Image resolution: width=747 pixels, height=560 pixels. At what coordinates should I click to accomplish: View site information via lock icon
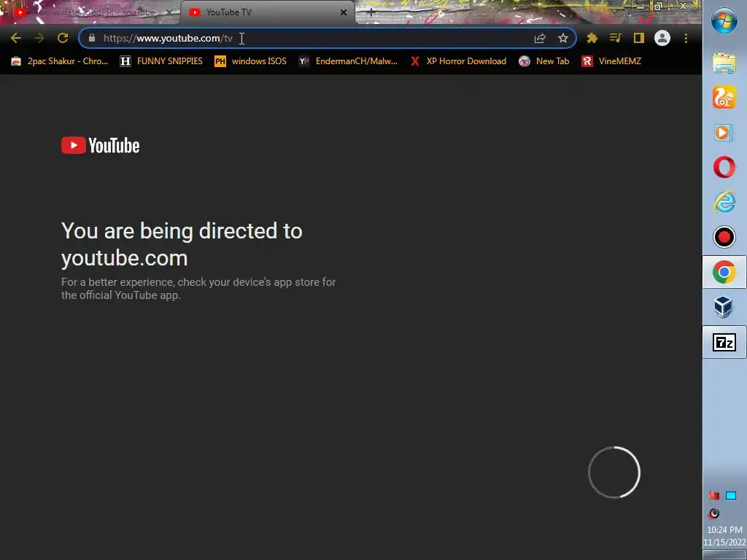point(92,38)
